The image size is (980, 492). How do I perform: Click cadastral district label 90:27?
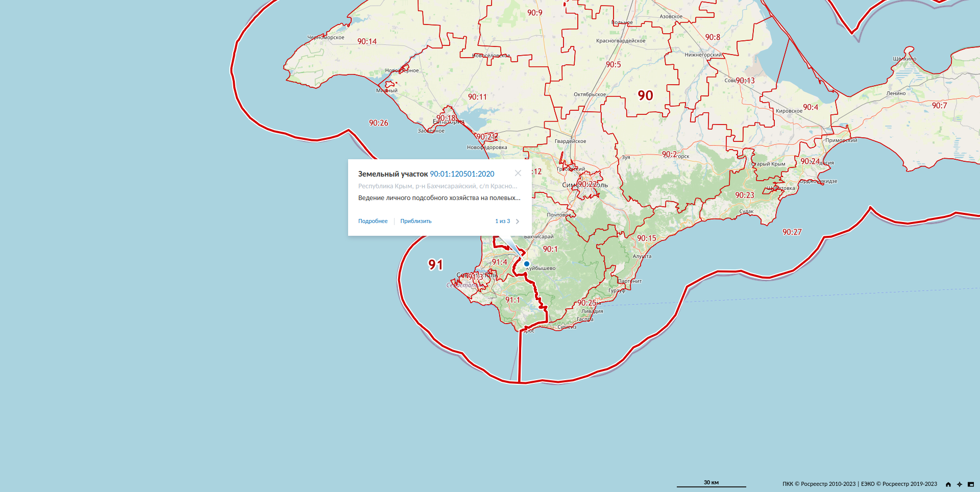point(792,232)
